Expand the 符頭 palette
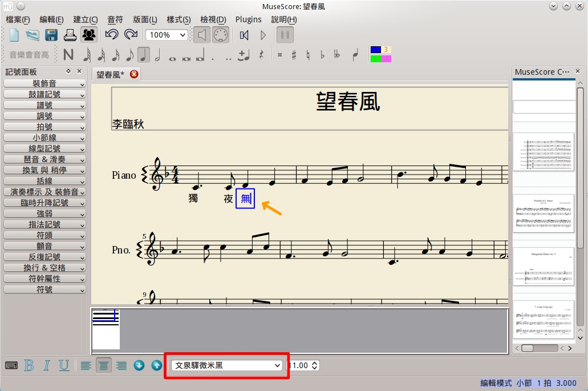588x391 pixels. [x=44, y=235]
